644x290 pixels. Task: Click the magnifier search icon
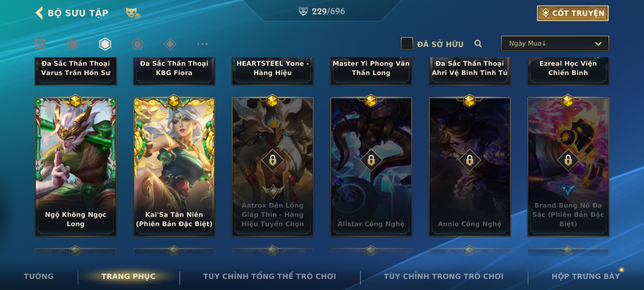point(478,44)
